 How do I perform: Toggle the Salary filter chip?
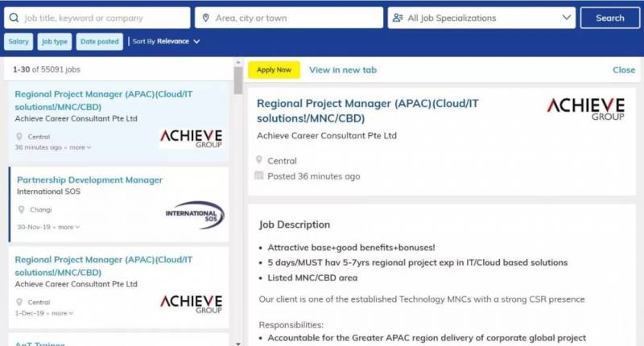[x=19, y=41]
